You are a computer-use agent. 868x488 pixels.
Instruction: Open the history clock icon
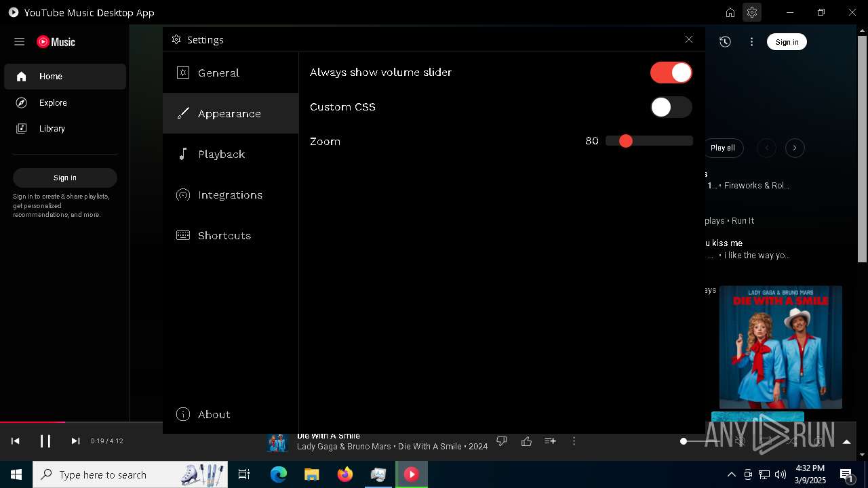coord(725,42)
